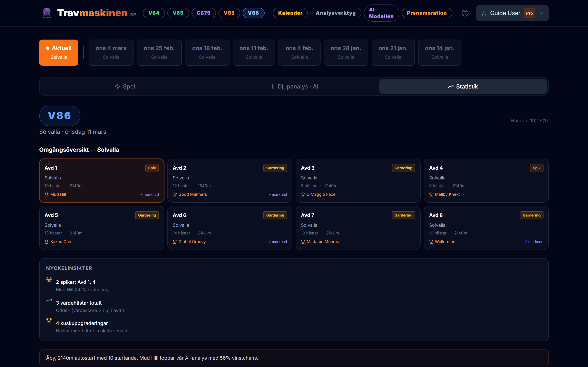
Task: Click the trophy icon beside Wellerman
Action: pyautogui.click(x=431, y=242)
